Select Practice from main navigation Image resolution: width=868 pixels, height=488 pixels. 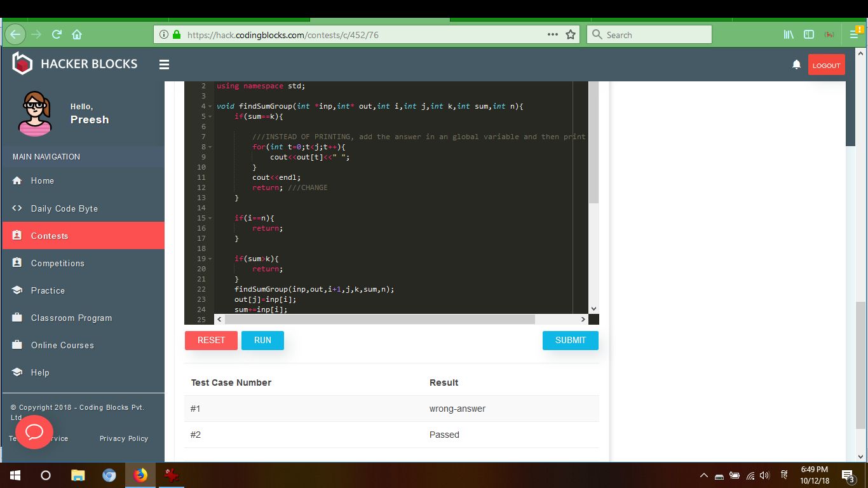[x=48, y=290]
